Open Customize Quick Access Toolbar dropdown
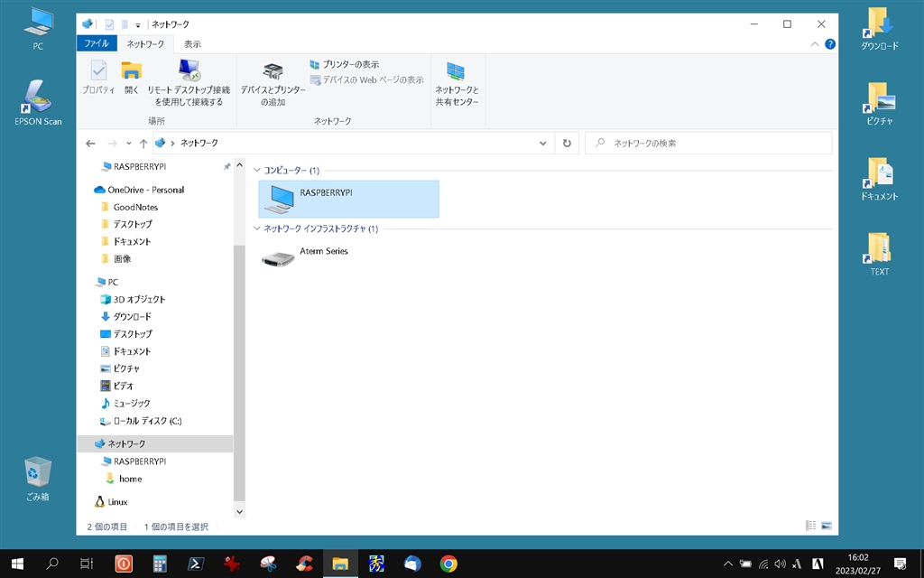The image size is (924, 578). click(138, 24)
